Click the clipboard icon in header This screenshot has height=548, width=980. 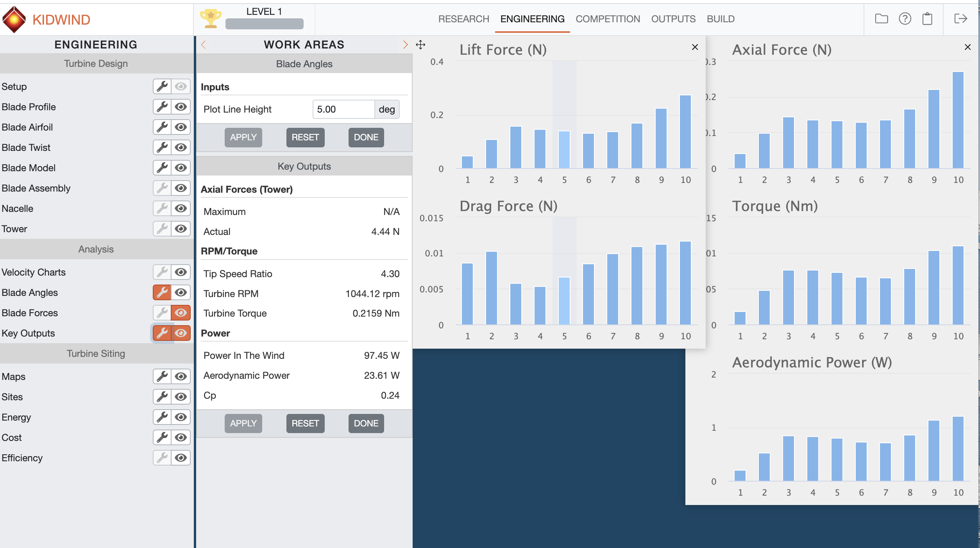click(x=927, y=18)
